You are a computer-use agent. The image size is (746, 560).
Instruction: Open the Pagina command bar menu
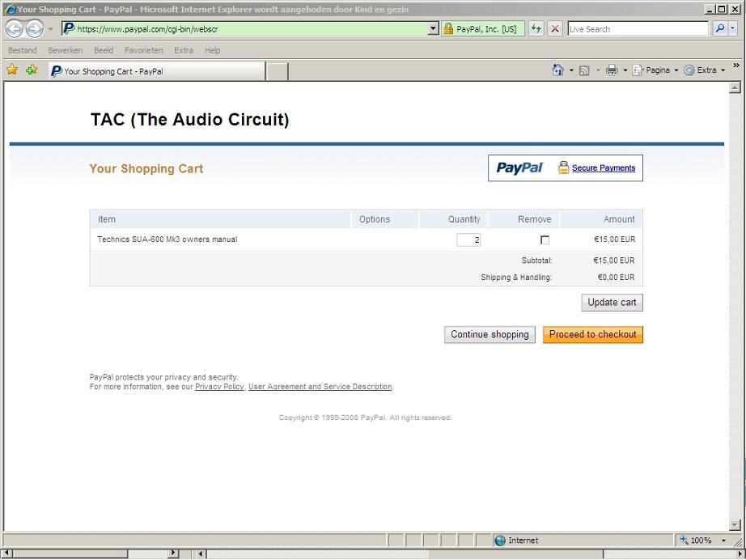click(655, 70)
